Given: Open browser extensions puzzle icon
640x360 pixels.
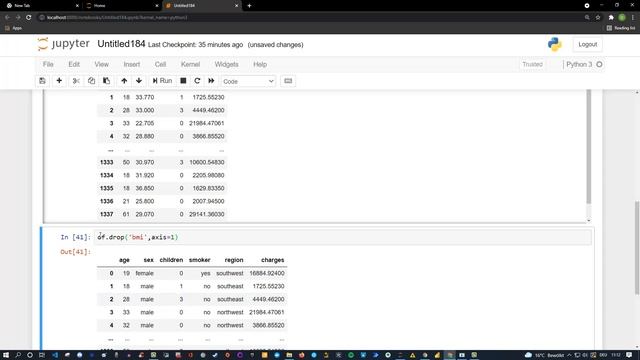Looking at the screenshot, I should [611, 18].
